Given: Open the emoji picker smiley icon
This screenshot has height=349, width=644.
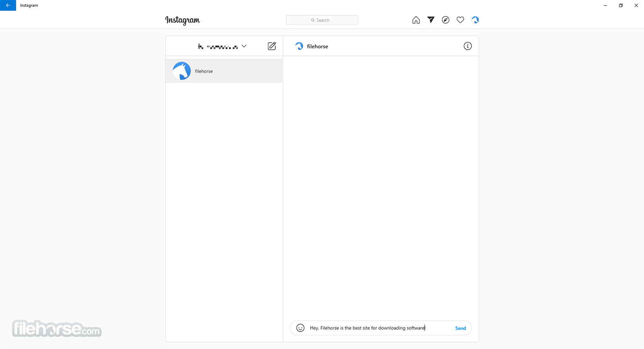Looking at the screenshot, I should click(300, 328).
